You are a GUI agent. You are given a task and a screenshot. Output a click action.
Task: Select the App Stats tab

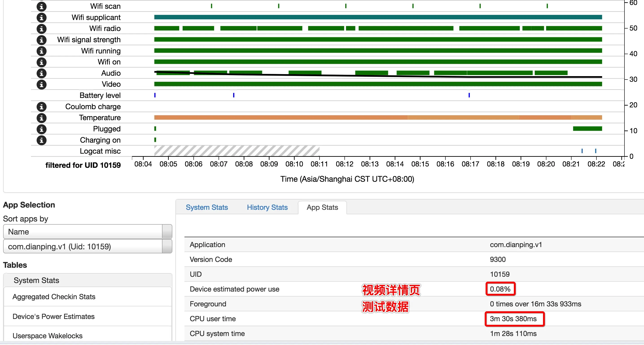[x=322, y=207]
